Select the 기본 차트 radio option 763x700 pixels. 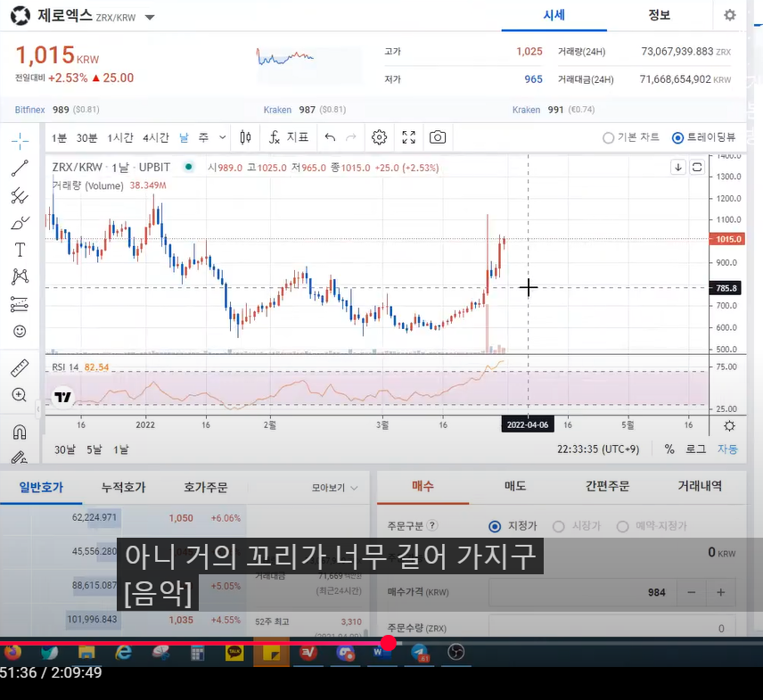(x=631, y=137)
